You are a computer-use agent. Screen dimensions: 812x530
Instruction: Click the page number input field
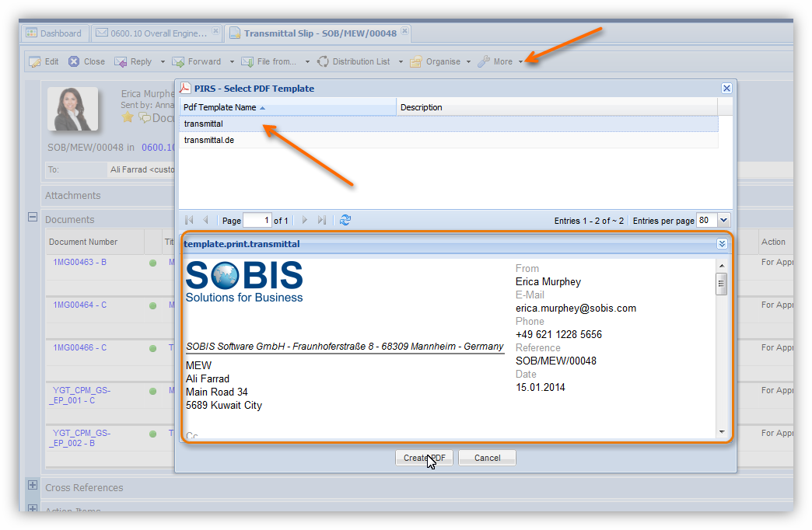[257, 221]
